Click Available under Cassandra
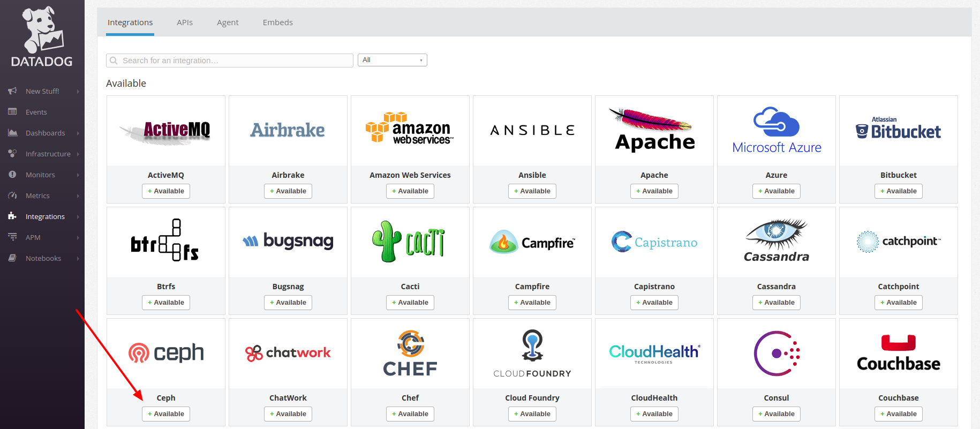Viewport: 980px width, 429px height. [x=777, y=303]
